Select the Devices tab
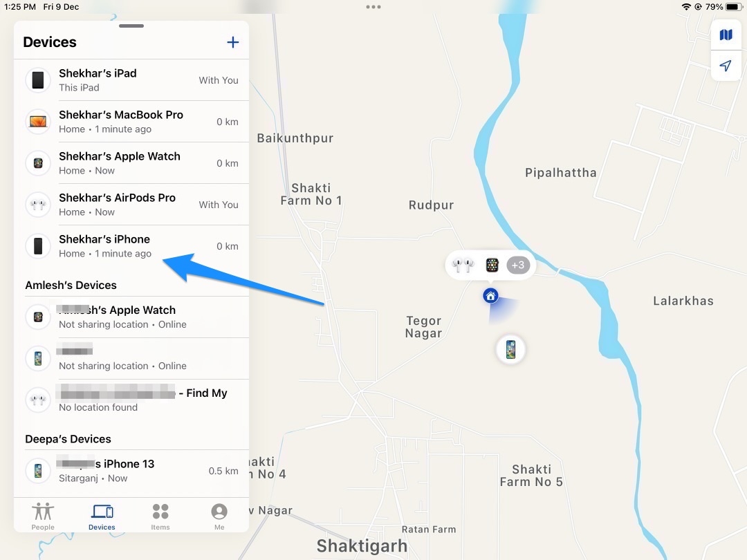 (x=102, y=516)
